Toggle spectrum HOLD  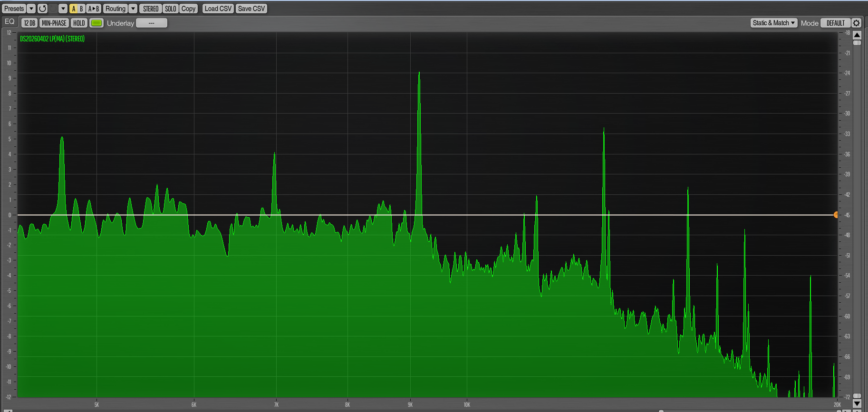(x=79, y=23)
